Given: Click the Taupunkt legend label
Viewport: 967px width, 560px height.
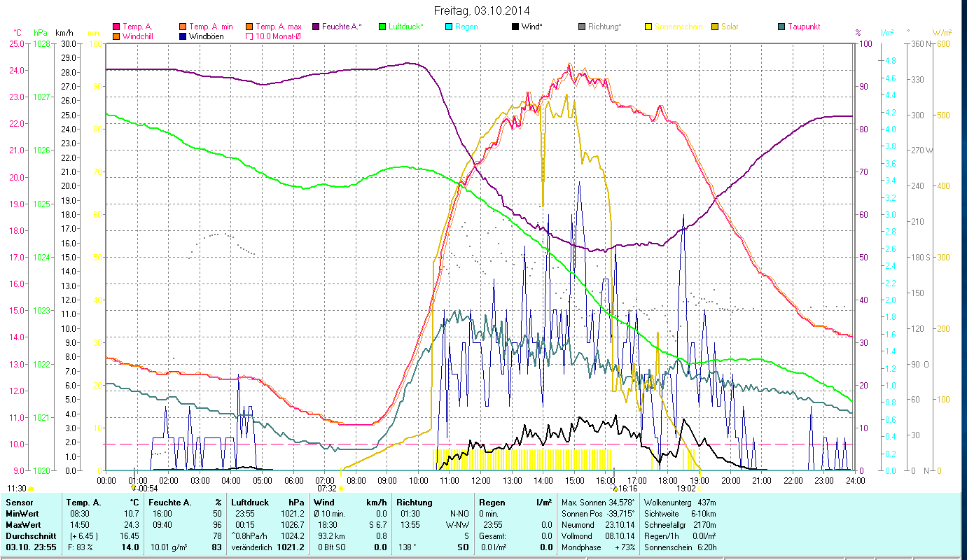Looking at the screenshot, I should (x=804, y=27).
